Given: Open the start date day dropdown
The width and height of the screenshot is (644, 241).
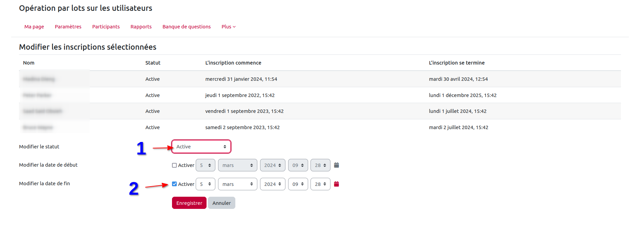Looking at the screenshot, I should coord(205,165).
